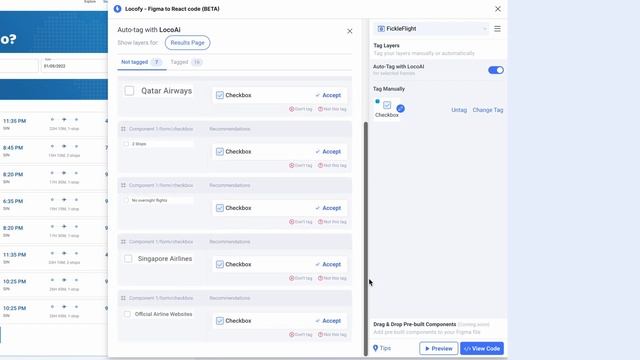640x360 pixels.
Task: Choose Not this tag for Official Airline Websites
Action: 332,334
